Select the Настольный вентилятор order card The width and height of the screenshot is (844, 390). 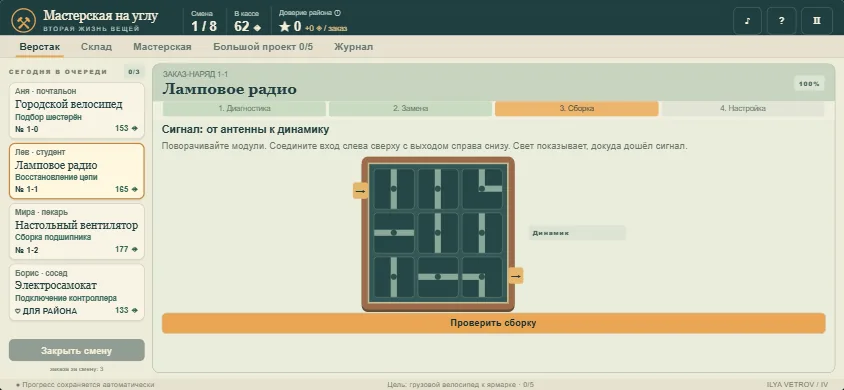(77, 231)
